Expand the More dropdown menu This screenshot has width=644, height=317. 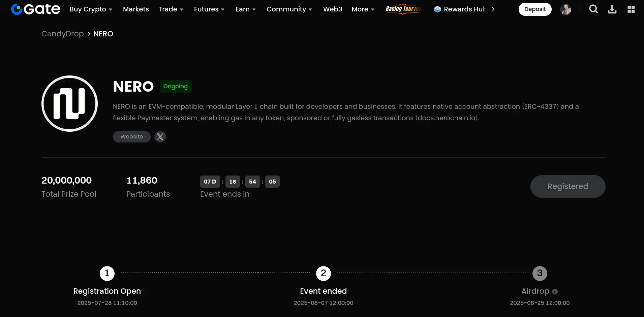point(363,9)
